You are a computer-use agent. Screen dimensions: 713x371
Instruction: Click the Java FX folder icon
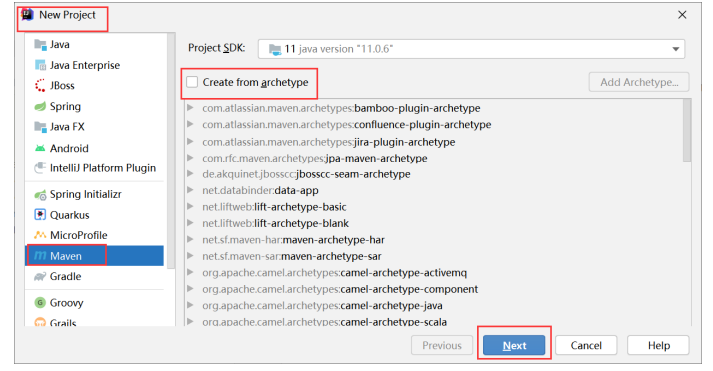(x=40, y=126)
